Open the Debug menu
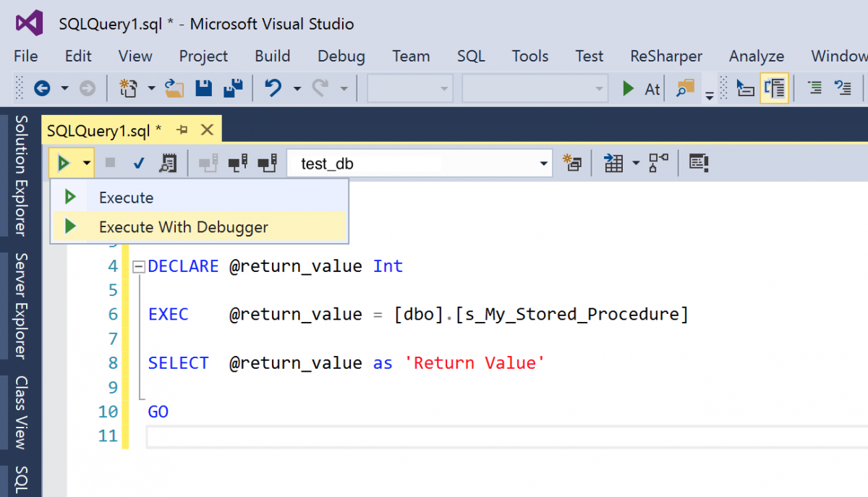The image size is (868, 497). pyautogui.click(x=341, y=56)
